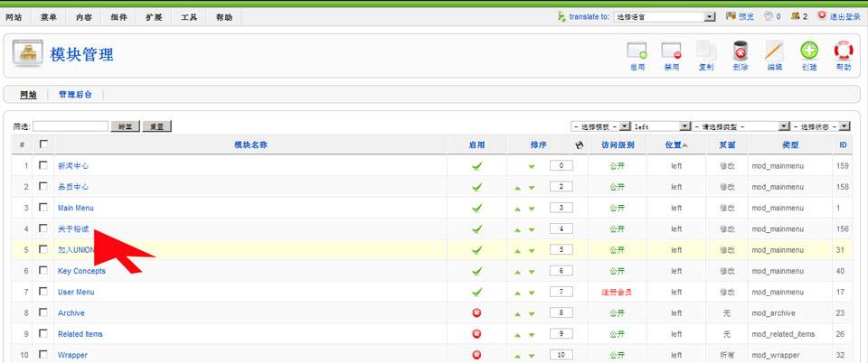Open the 组件 menu in top bar

(x=118, y=17)
